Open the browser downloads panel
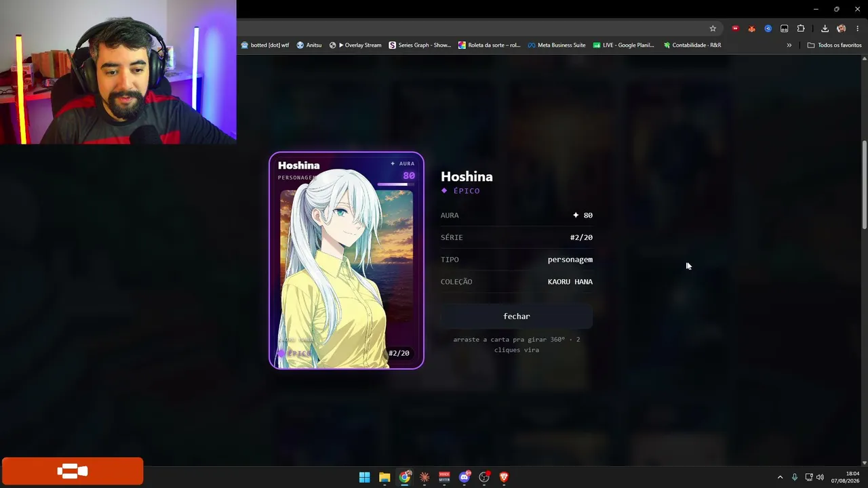 tap(825, 28)
